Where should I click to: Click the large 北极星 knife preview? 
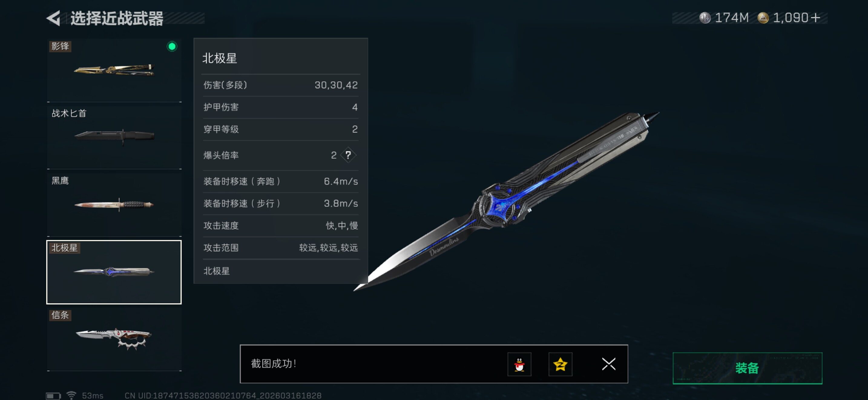pos(506,201)
